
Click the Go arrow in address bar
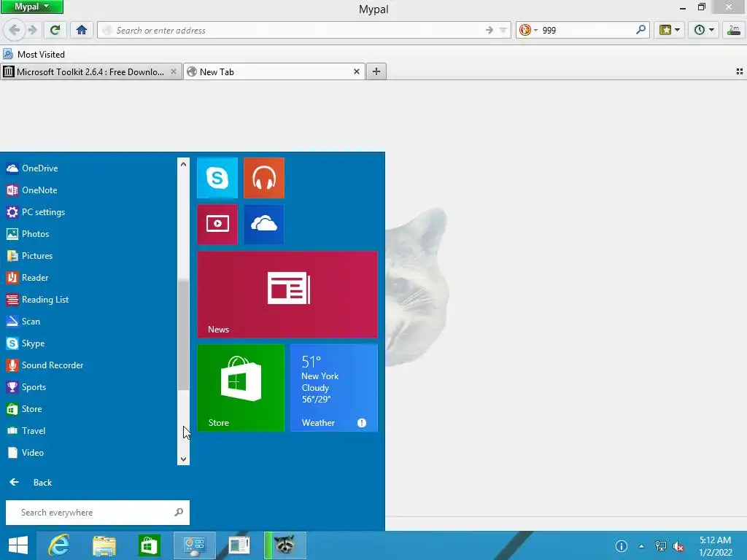[x=489, y=30]
